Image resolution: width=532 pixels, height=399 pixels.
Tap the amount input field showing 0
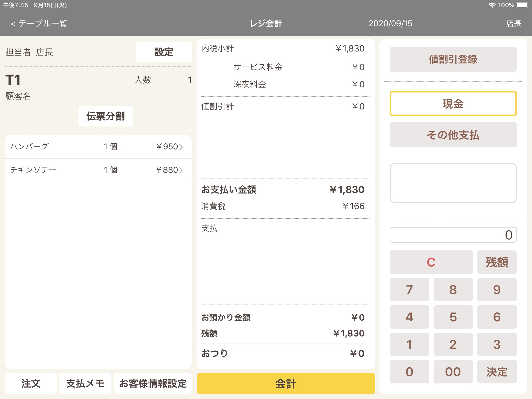coord(453,235)
